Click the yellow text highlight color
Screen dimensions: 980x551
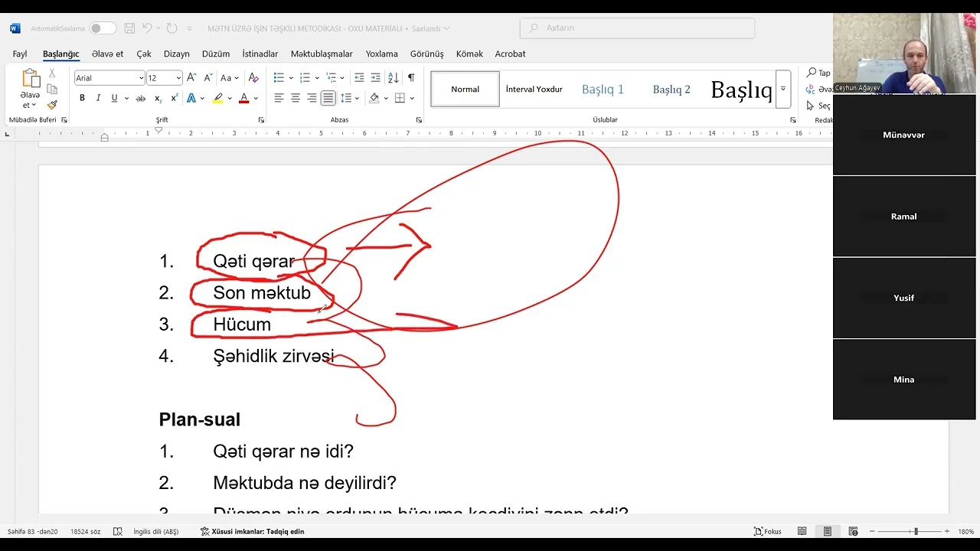point(218,98)
